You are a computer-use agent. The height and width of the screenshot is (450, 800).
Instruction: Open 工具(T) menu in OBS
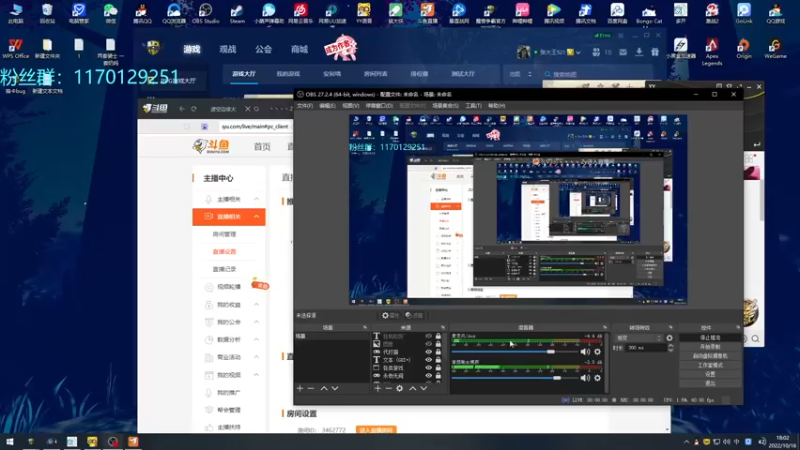click(x=473, y=106)
